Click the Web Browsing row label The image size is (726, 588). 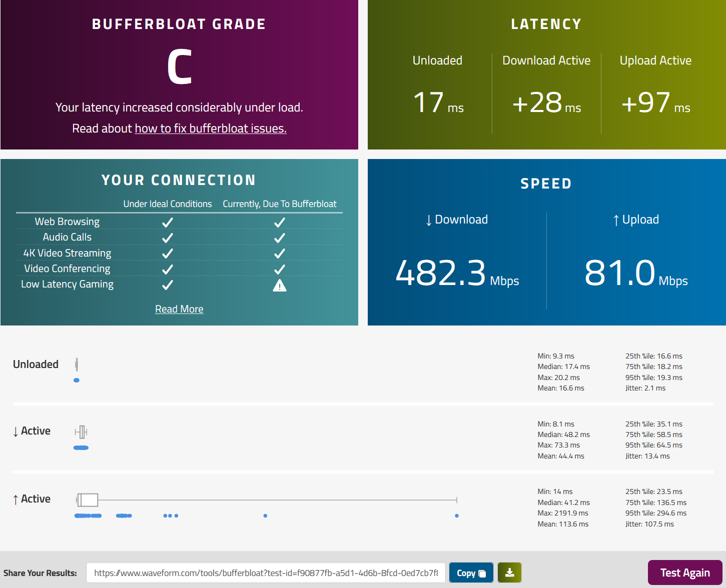(67, 221)
